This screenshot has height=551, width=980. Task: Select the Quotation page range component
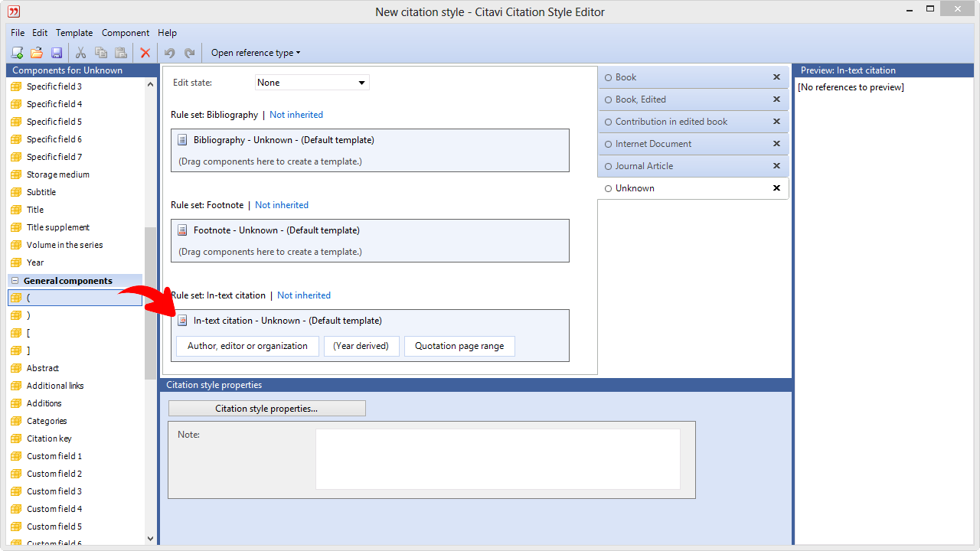459,346
